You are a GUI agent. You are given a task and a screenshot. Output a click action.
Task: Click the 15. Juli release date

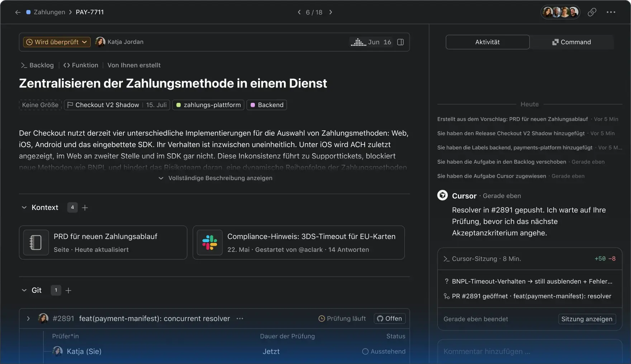coord(156,105)
